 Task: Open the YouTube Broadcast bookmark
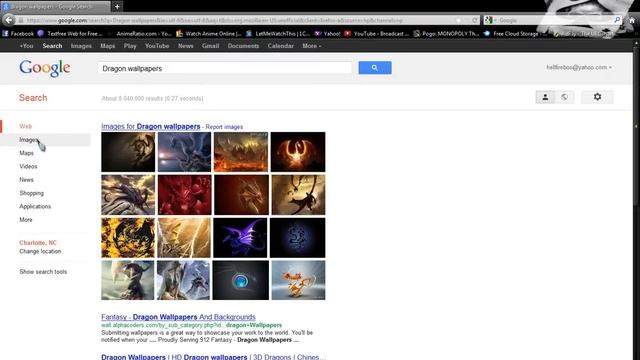(x=377, y=33)
